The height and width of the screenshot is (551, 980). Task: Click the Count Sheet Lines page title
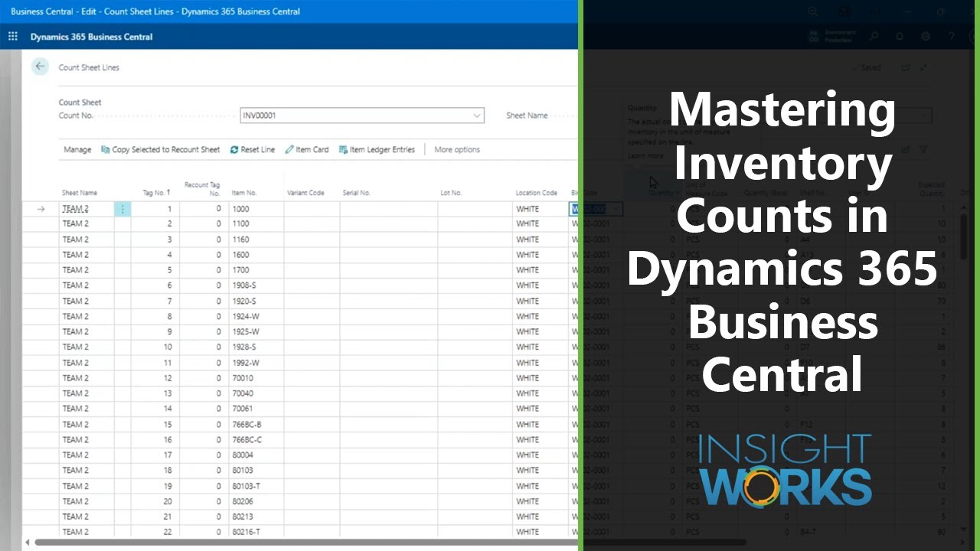(89, 67)
